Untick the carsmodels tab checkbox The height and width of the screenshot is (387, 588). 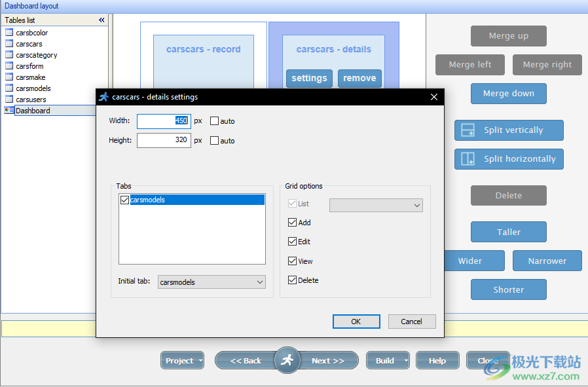[x=124, y=200]
